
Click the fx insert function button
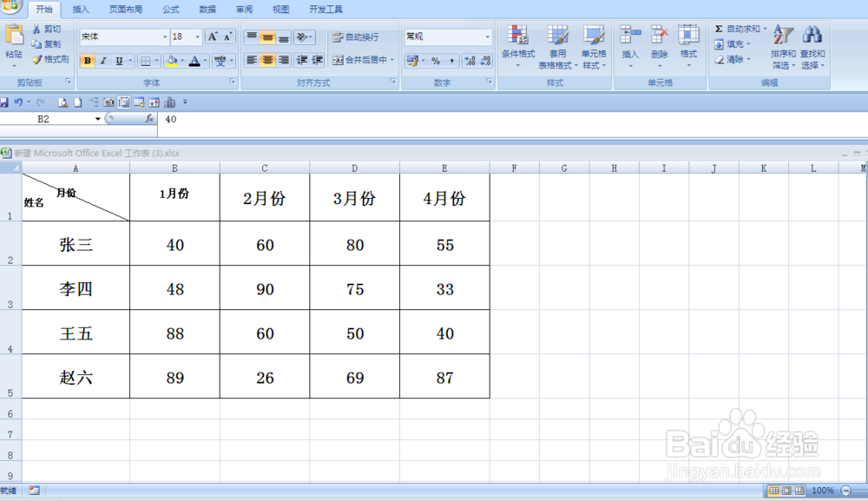149,118
